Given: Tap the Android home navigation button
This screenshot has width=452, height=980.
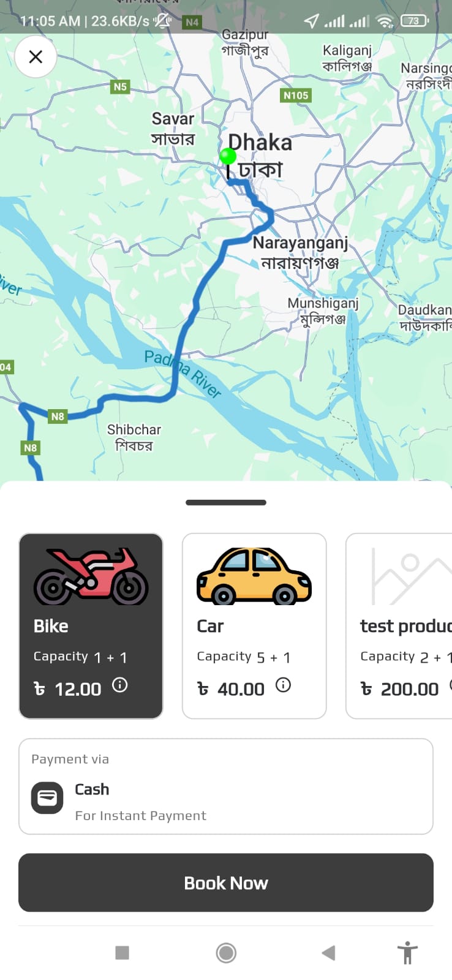Looking at the screenshot, I should (x=226, y=952).
